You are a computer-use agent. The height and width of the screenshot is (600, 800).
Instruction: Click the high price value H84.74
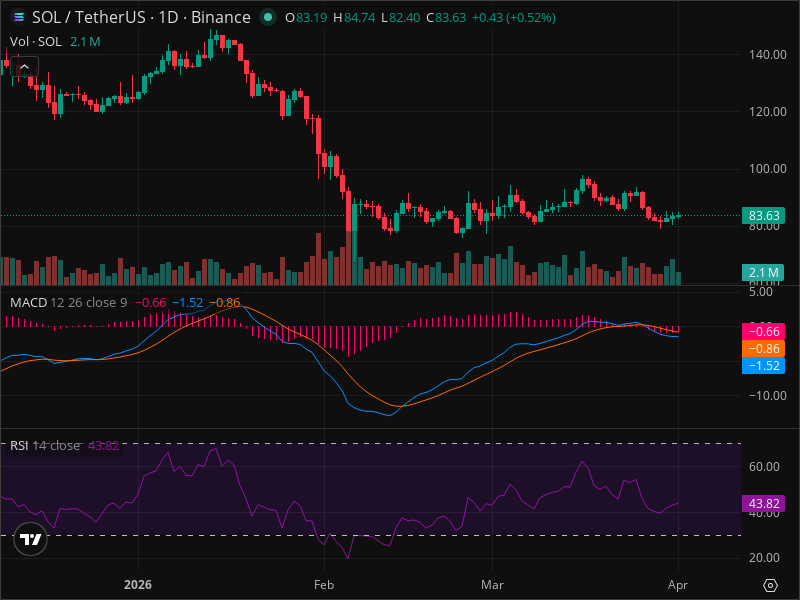pos(354,18)
